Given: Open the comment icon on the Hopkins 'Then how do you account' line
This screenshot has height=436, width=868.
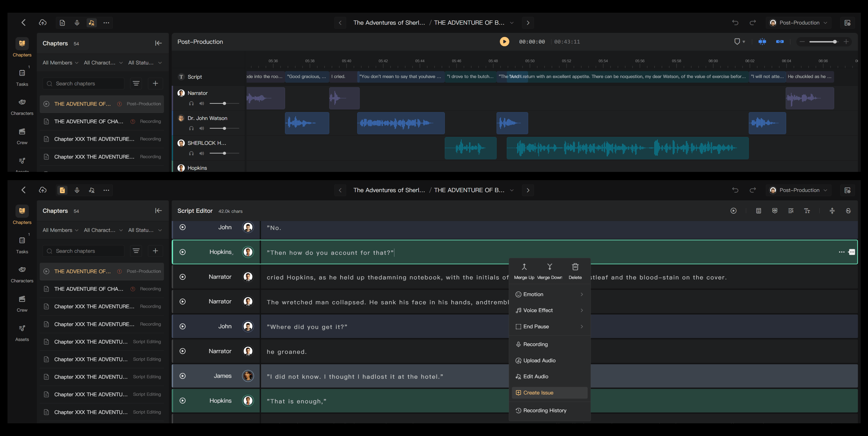Looking at the screenshot, I should pos(852,252).
